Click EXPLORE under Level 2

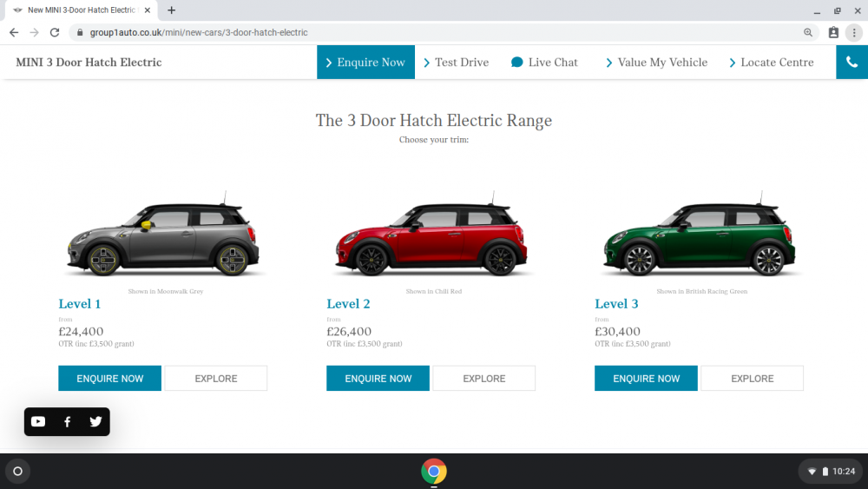click(x=484, y=378)
